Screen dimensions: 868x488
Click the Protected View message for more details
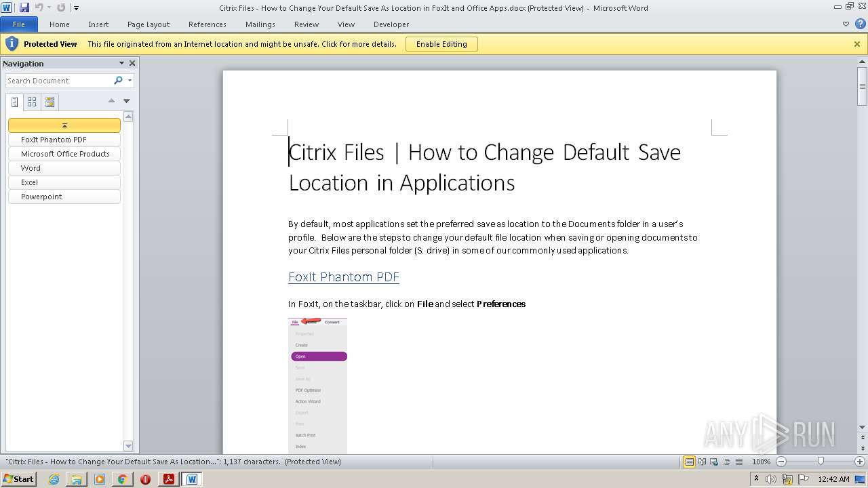(x=242, y=44)
